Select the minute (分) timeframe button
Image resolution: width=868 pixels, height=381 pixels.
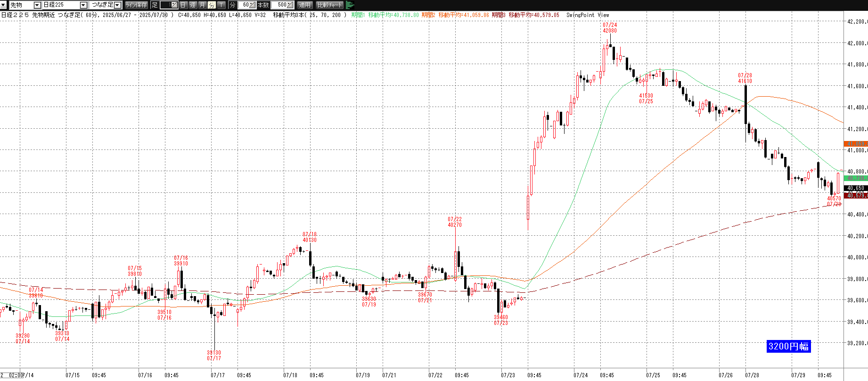[212, 5]
